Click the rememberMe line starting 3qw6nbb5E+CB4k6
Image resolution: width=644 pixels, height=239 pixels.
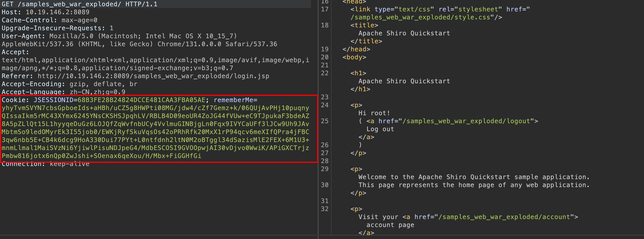[155, 140]
